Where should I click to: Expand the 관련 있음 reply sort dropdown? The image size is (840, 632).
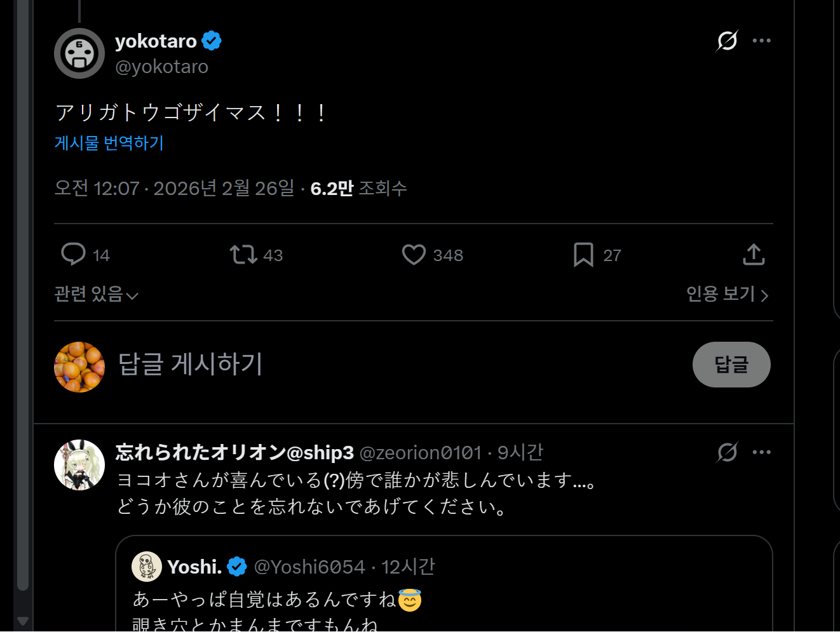tap(96, 294)
